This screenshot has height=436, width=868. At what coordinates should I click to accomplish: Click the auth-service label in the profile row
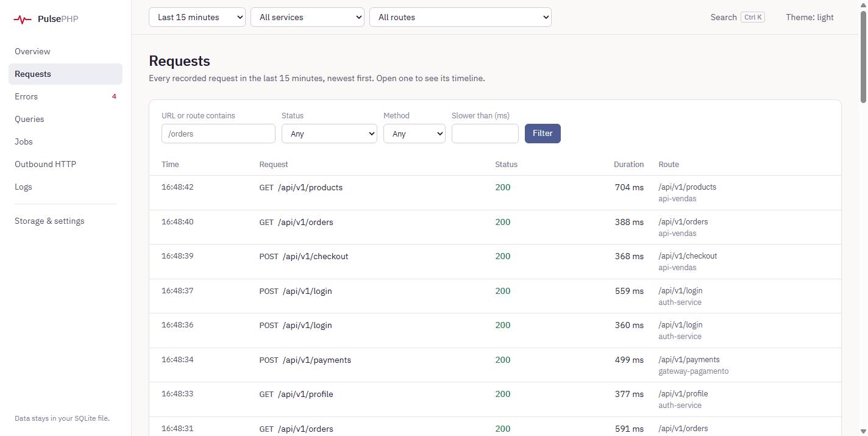click(x=680, y=406)
